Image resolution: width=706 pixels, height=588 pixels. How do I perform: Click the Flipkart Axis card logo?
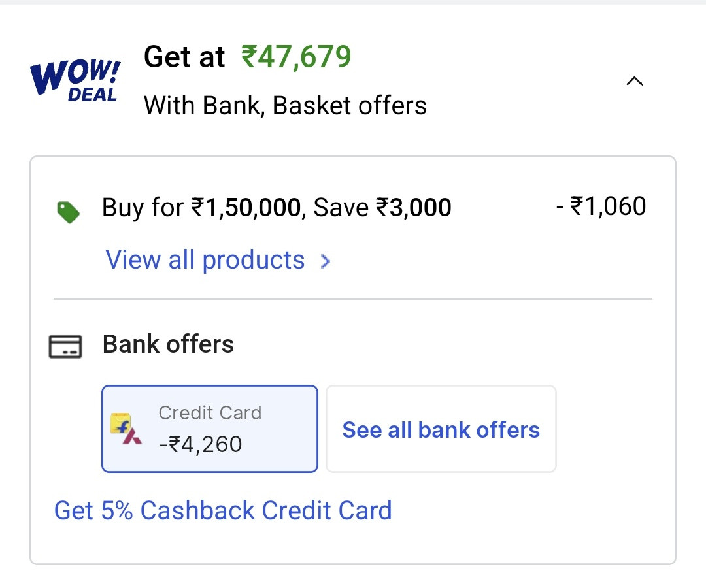[126, 429]
